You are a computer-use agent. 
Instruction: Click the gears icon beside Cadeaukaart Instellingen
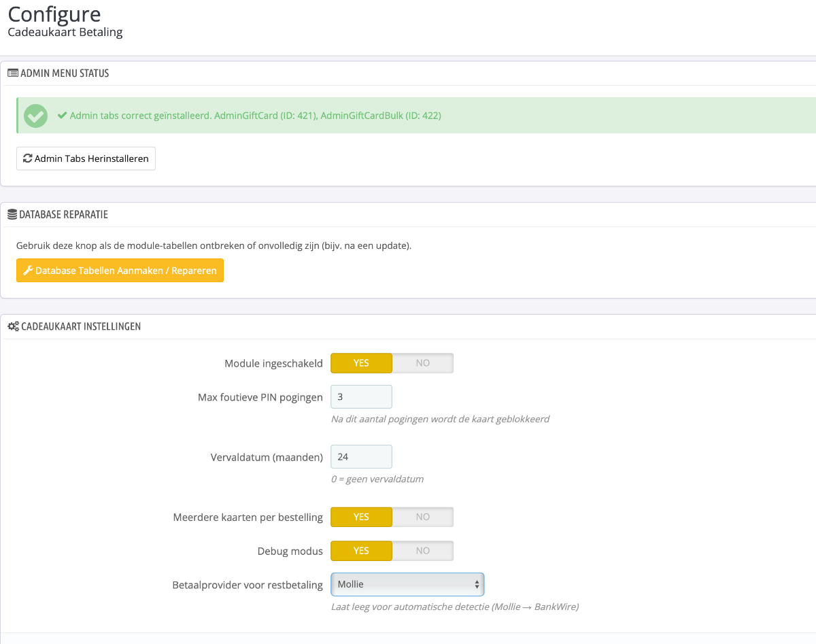[13, 326]
